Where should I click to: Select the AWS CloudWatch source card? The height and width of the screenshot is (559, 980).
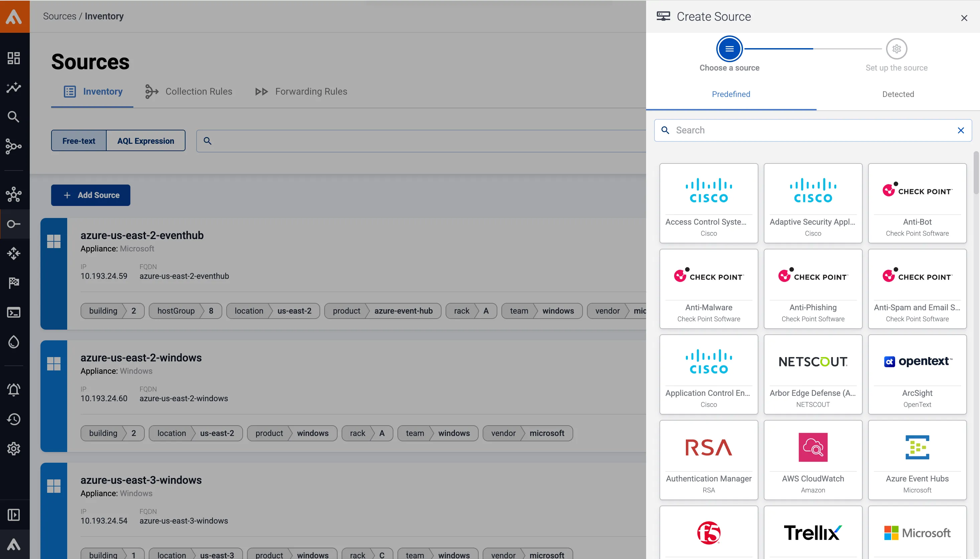813,460
